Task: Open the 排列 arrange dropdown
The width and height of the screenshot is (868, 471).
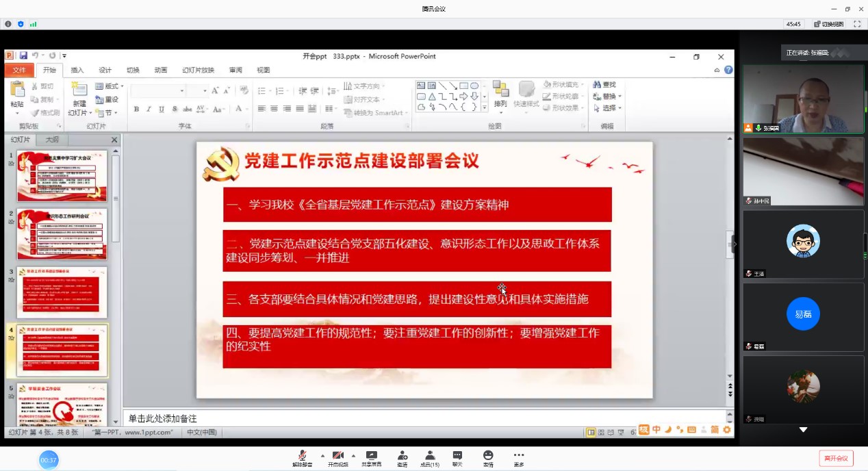Action: 500,94
